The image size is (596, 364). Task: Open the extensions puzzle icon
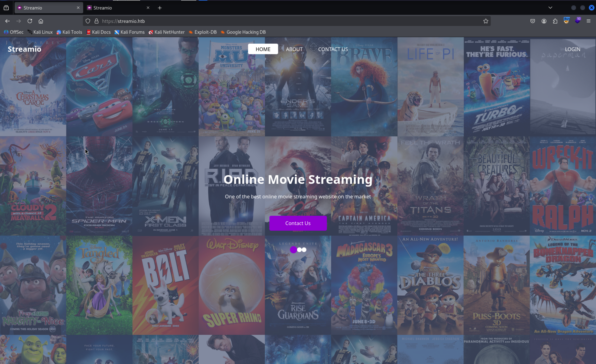coord(555,21)
